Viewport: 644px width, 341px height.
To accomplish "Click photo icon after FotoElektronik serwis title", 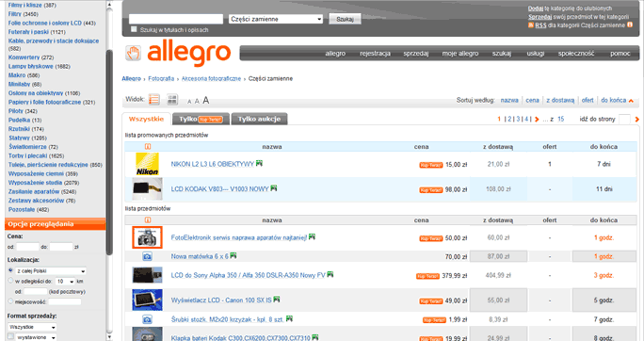I will pos(313,236).
